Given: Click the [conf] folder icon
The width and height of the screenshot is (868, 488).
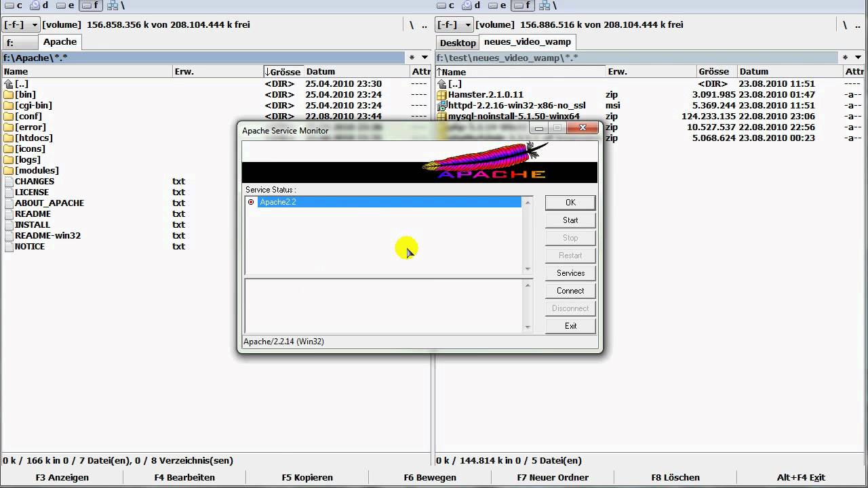Looking at the screenshot, I should pos(9,117).
